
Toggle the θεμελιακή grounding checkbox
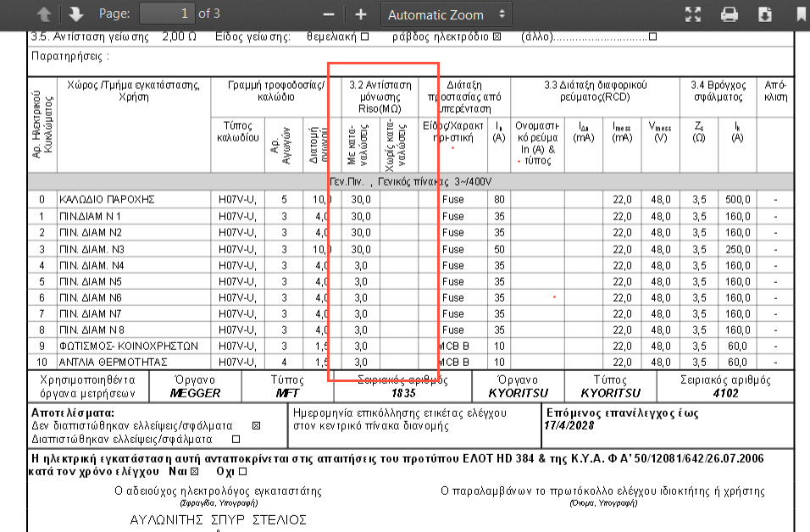point(364,36)
